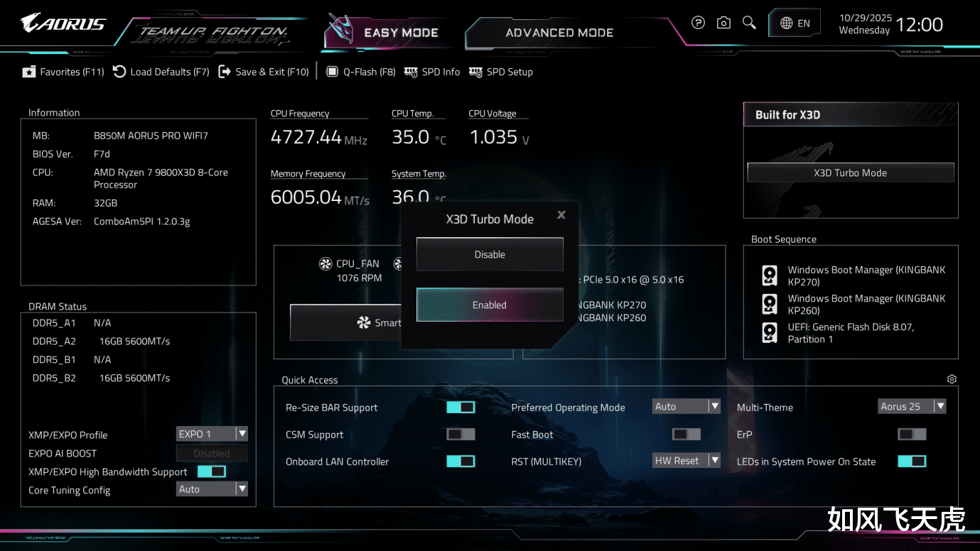980x551 pixels.
Task: Toggle the ErP switch
Action: tap(912, 434)
